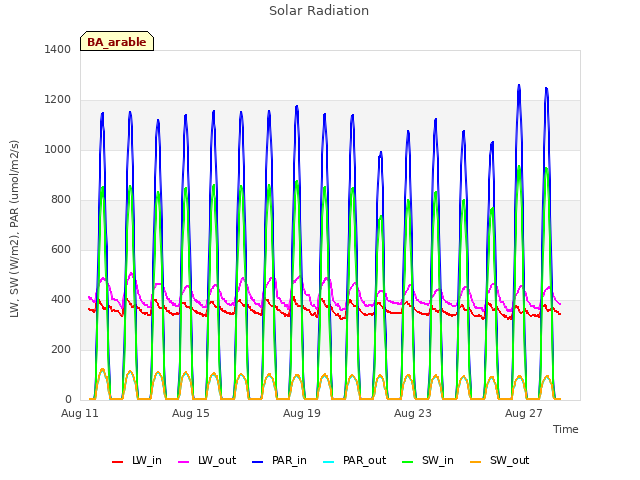Click the SW_out legend label
The width and height of the screenshot is (640, 480).
click(x=509, y=460)
